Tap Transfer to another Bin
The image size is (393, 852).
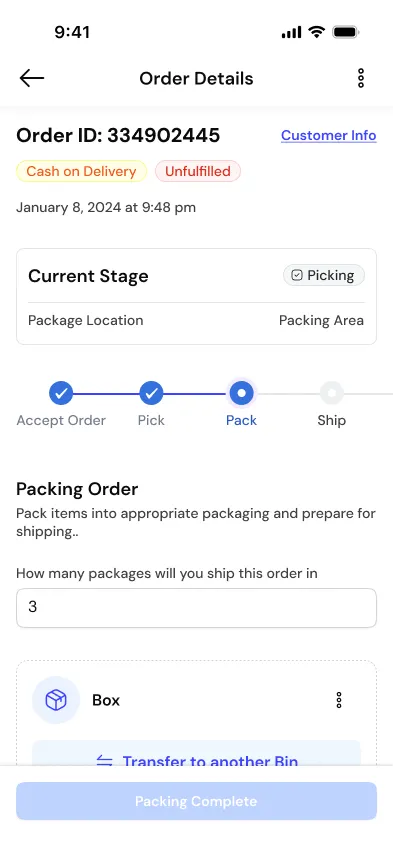tap(210, 761)
